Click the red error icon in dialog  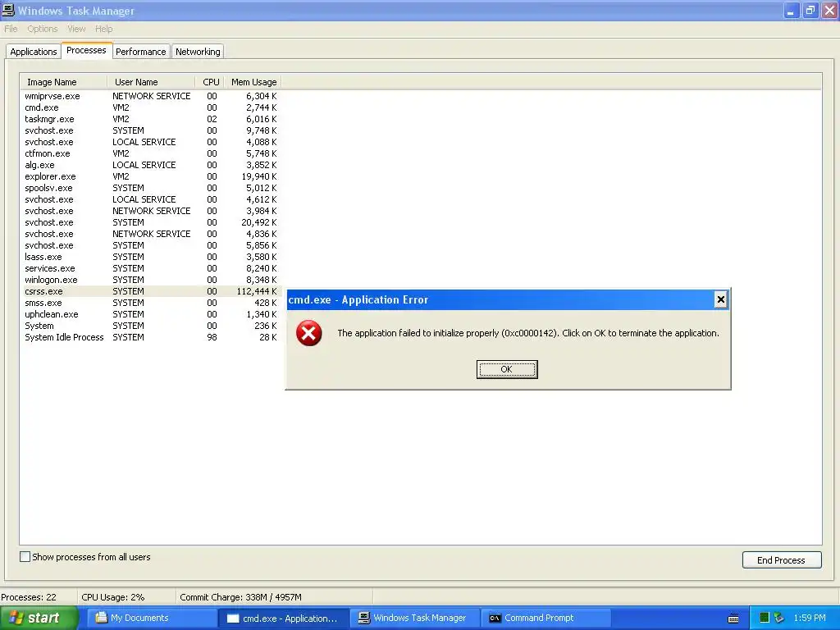tap(309, 333)
